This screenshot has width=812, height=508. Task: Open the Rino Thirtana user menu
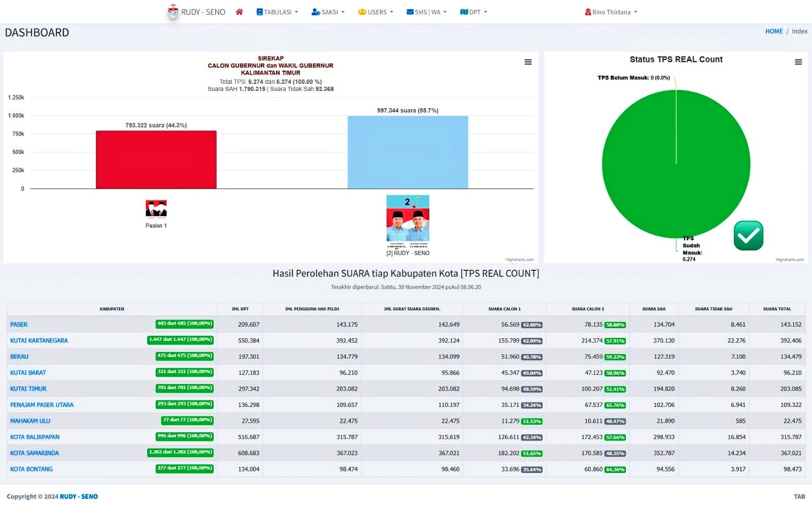pyautogui.click(x=611, y=12)
